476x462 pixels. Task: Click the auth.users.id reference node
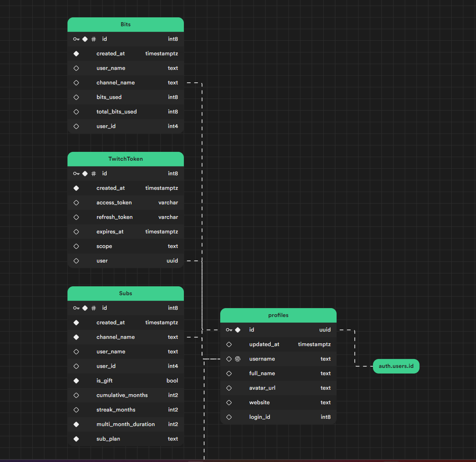(396, 366)
